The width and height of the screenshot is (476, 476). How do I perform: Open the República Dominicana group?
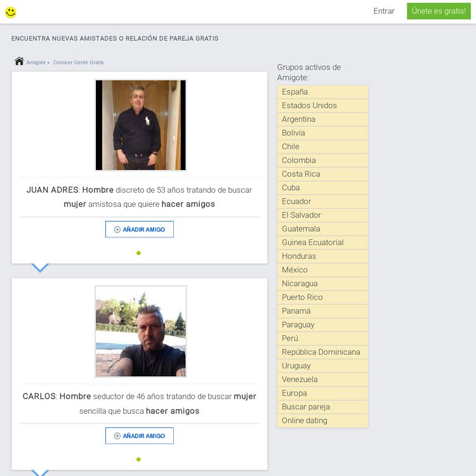[x=322, y=352]
